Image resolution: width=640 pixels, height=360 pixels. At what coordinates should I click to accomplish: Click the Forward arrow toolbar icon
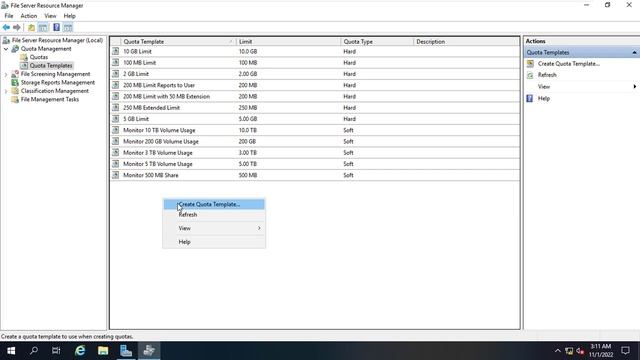coord(17,27)
